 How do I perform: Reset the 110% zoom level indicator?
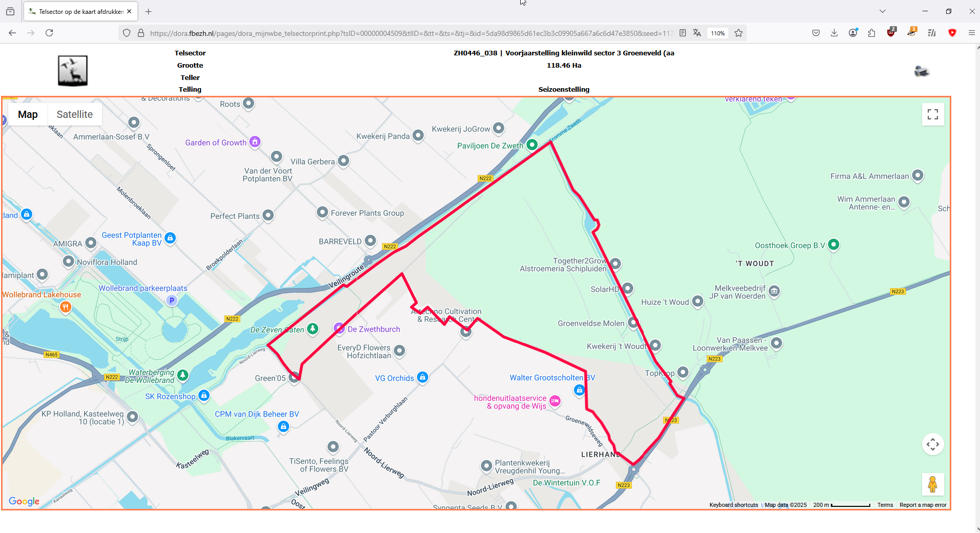pos(718,33)
